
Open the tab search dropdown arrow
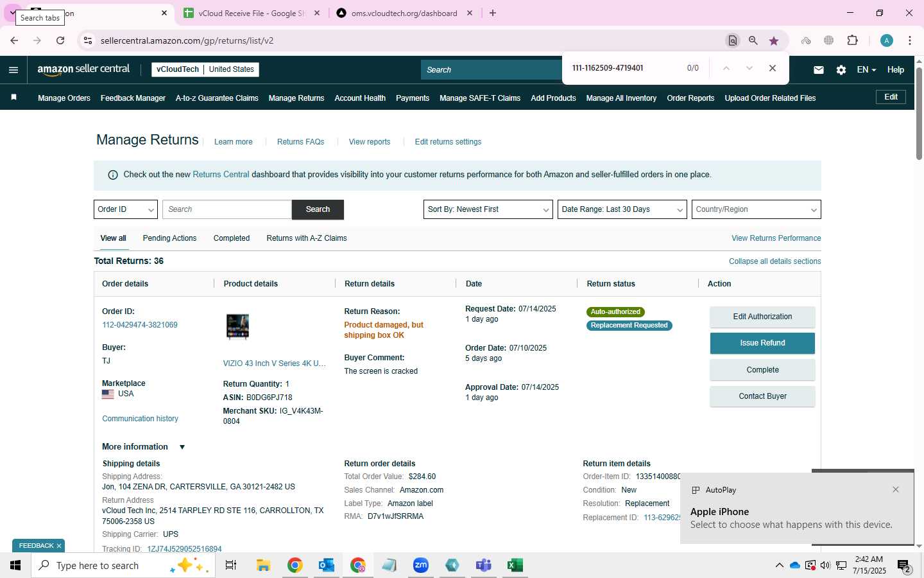click(12, 13)
